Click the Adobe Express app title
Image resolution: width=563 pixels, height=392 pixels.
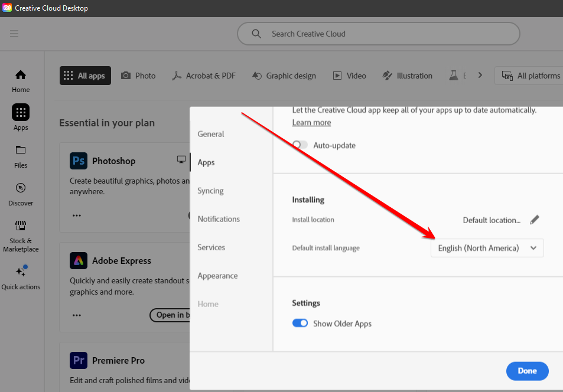[x=121, y=260]
